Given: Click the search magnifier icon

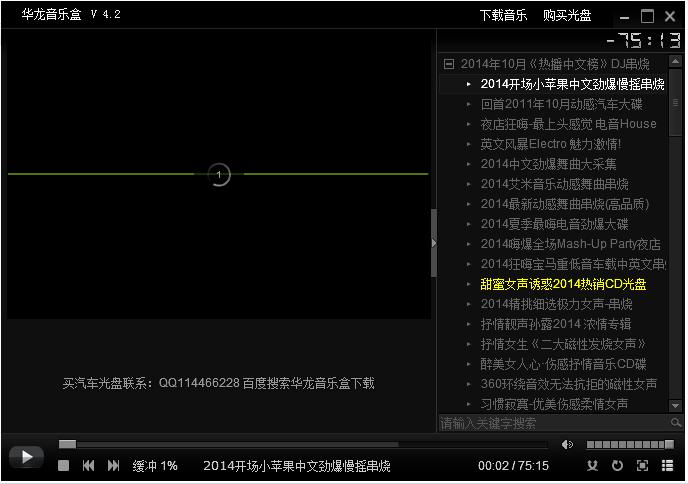Looking at the screenshot, I should click(676, 423).
